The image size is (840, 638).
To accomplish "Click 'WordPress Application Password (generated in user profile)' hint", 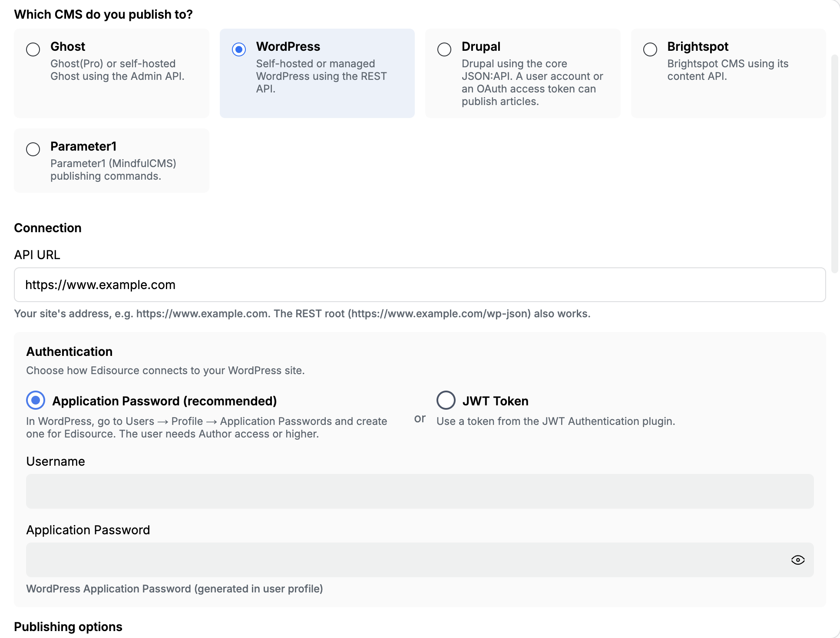I will click(175, 589).
